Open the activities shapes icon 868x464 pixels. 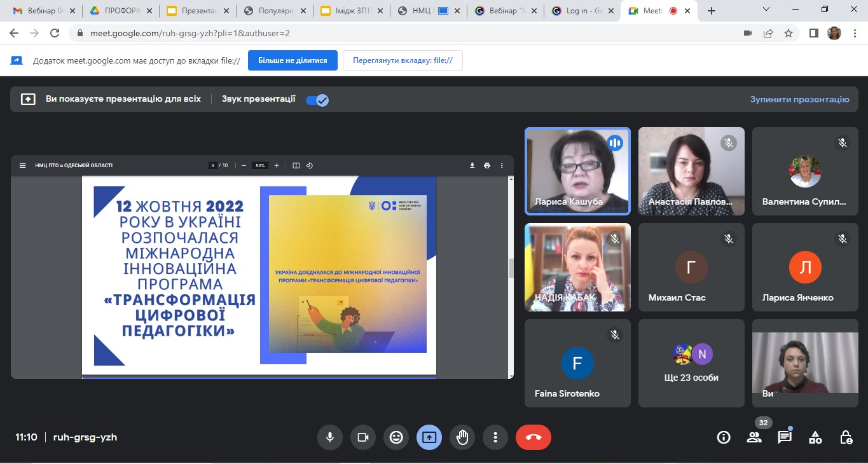click(815, 437)
